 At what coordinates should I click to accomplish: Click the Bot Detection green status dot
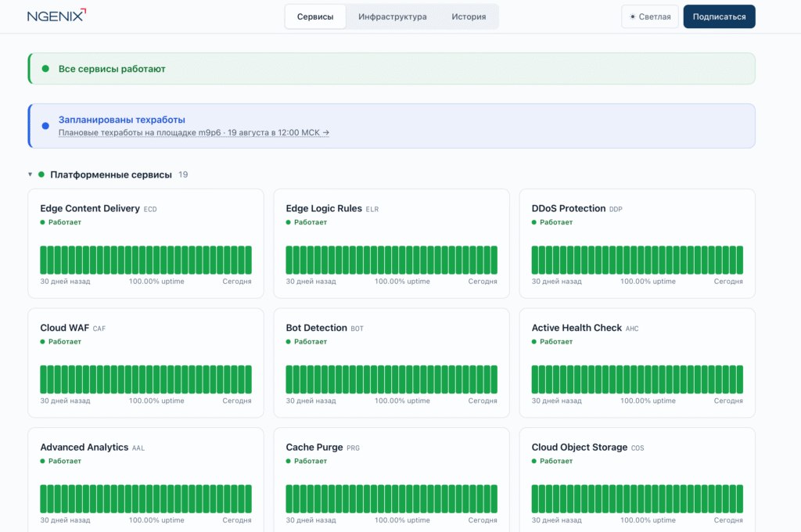[288, 342]
